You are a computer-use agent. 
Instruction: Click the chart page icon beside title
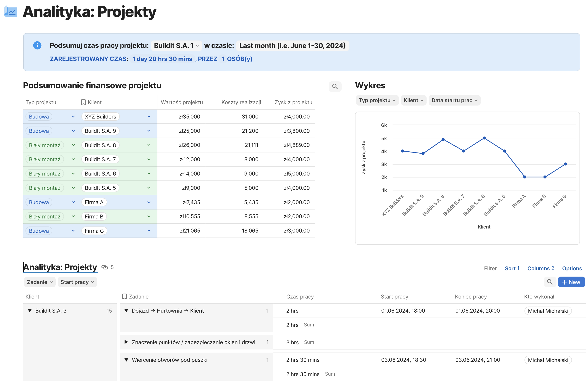point(11,12)
